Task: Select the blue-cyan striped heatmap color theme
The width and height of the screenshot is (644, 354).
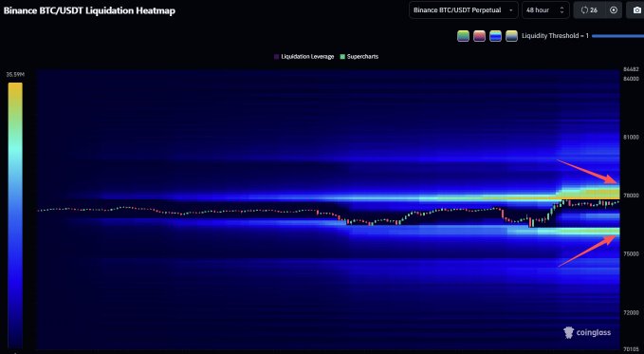Action: tap(495, 36)
